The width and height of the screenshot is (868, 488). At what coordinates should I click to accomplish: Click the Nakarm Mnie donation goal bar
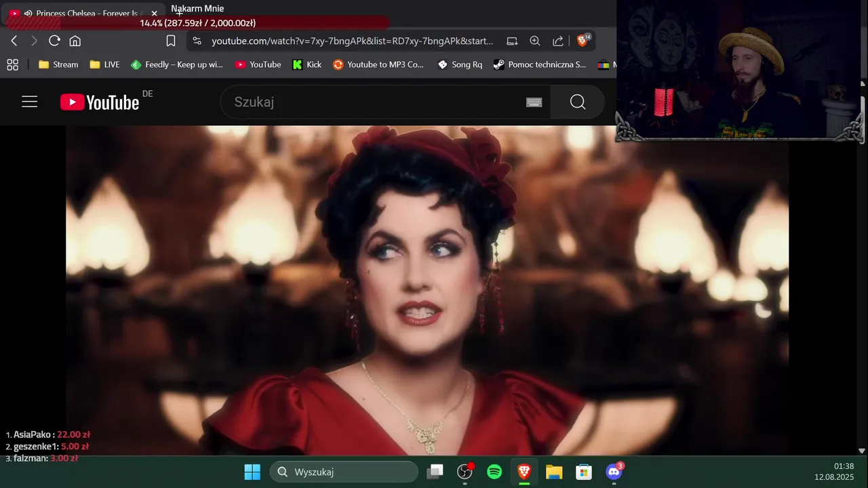197,22
